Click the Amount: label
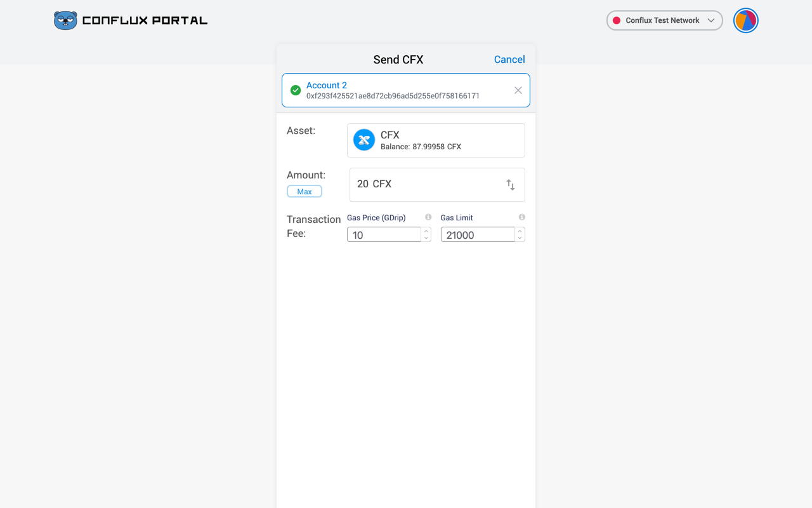The width and height of the screenshot is (812, 508). coord(306,175)
